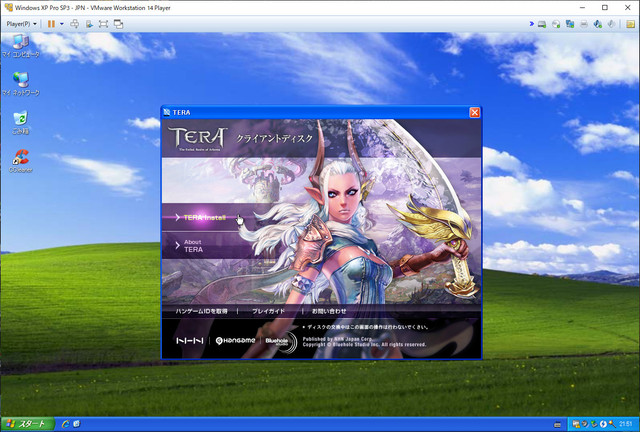Open the My Network desktop icon

pyautogui.click(x=20, y=84)
